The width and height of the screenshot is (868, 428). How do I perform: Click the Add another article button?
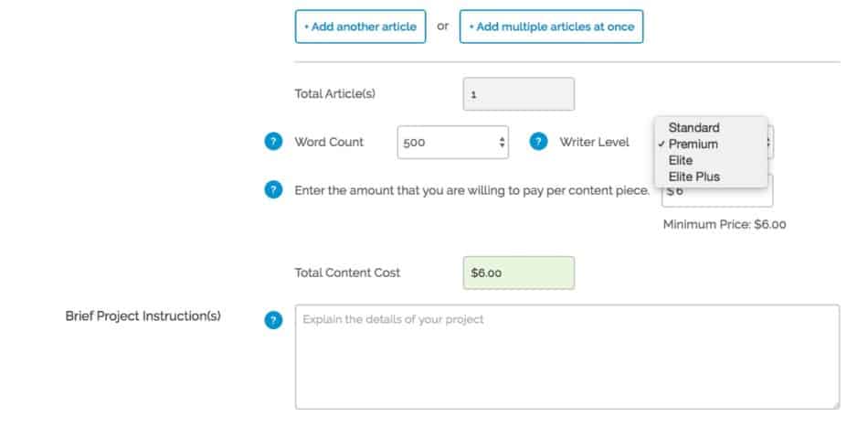(360, 26)
